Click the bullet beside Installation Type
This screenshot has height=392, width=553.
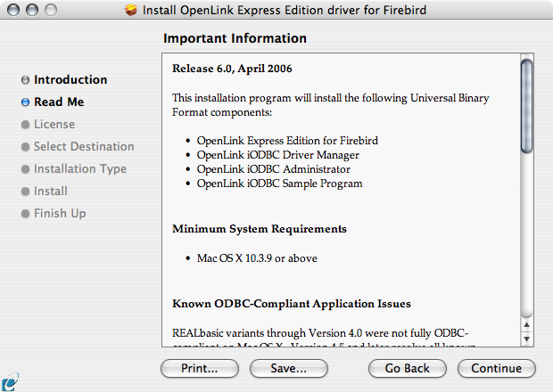coord(25,169)
